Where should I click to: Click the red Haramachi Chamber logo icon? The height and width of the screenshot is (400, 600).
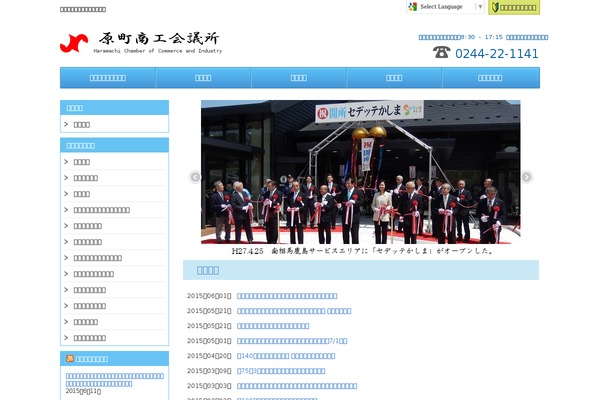click(74, 43)
